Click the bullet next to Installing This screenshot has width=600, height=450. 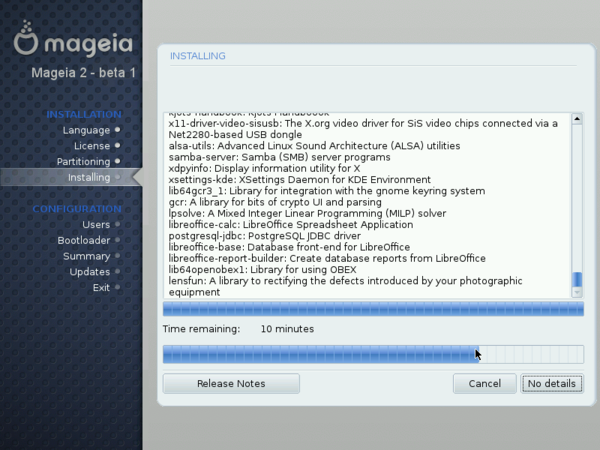click(117, 177)
